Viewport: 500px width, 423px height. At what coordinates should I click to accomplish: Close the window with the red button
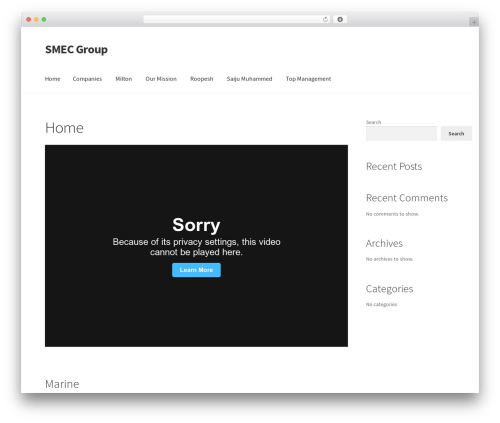(x=29, y=20)
